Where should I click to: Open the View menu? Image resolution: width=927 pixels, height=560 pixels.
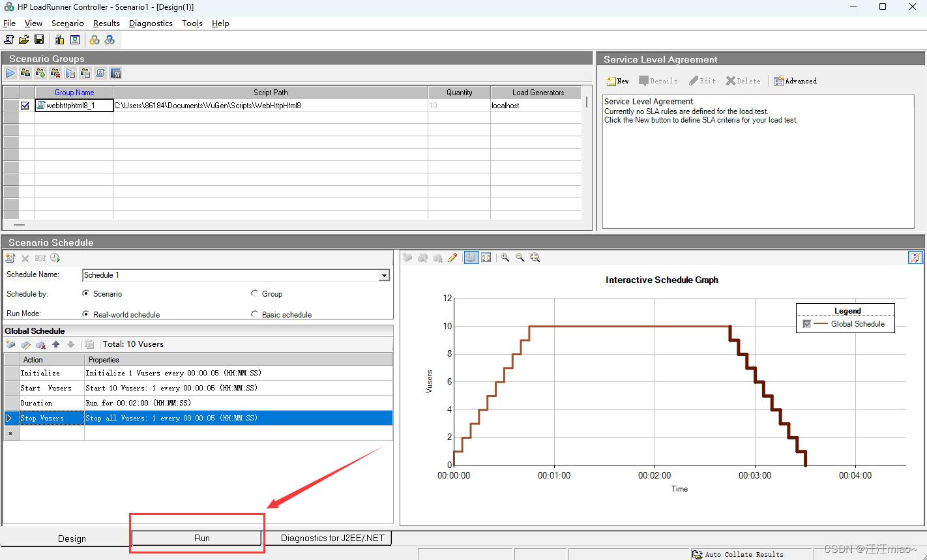33,23
